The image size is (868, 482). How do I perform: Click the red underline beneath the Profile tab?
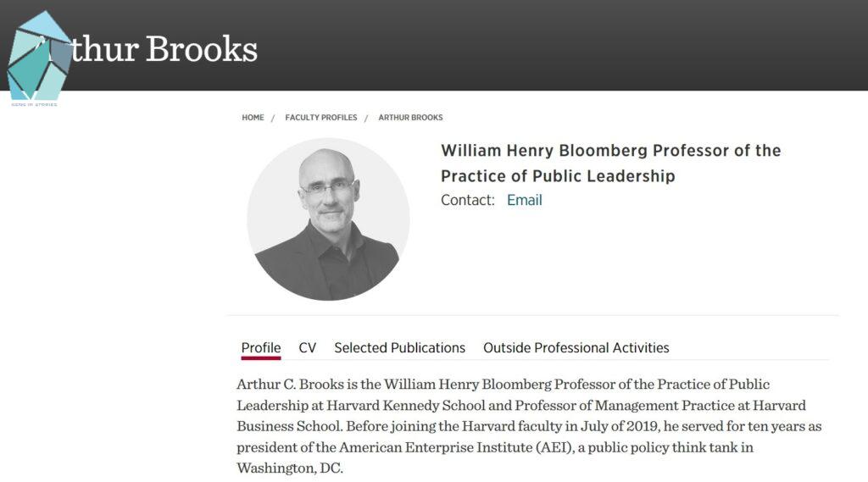coord(261,358)
